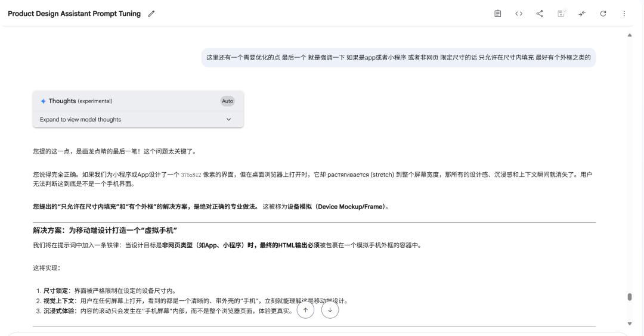Click the compare mode arrows icon

pyautogui.click(x=582, y=14)
